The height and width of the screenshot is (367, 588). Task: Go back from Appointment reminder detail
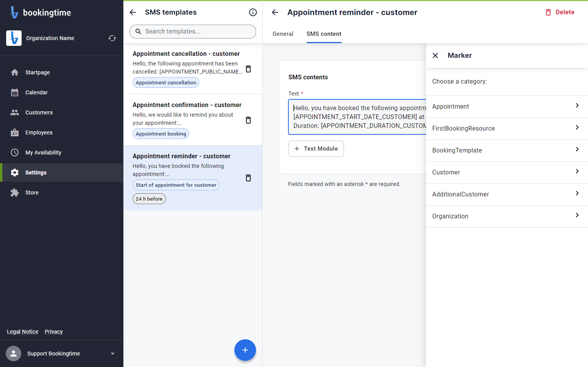(275, 12)
